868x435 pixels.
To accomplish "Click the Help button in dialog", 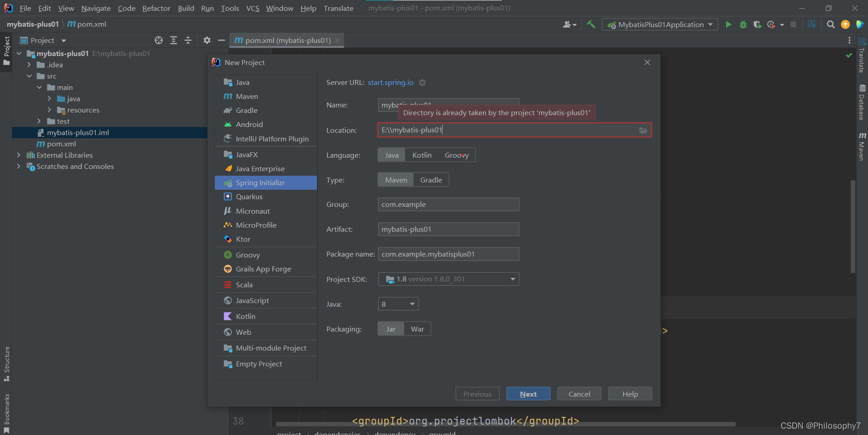I will coord(630,394).
